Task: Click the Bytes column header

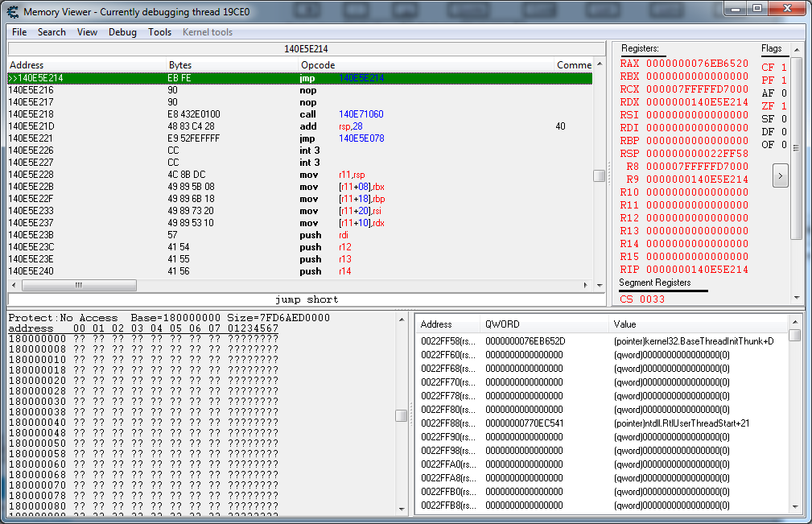Action: (232, 65)
